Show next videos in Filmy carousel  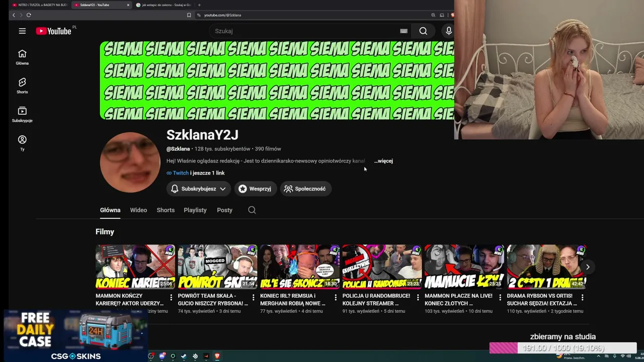pyautogui.click(x=587, y=267)
